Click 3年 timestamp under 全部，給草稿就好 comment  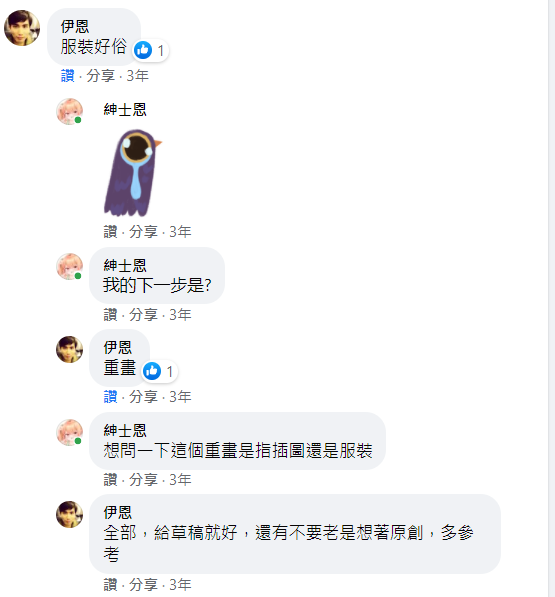pos(180,584)
